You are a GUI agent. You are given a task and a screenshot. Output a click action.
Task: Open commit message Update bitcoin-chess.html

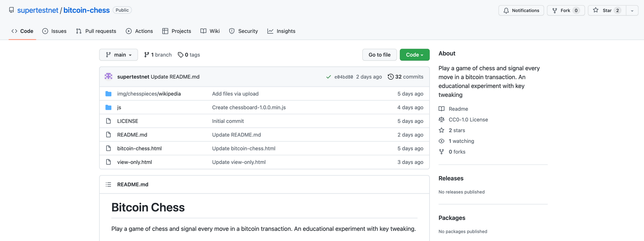244,148
